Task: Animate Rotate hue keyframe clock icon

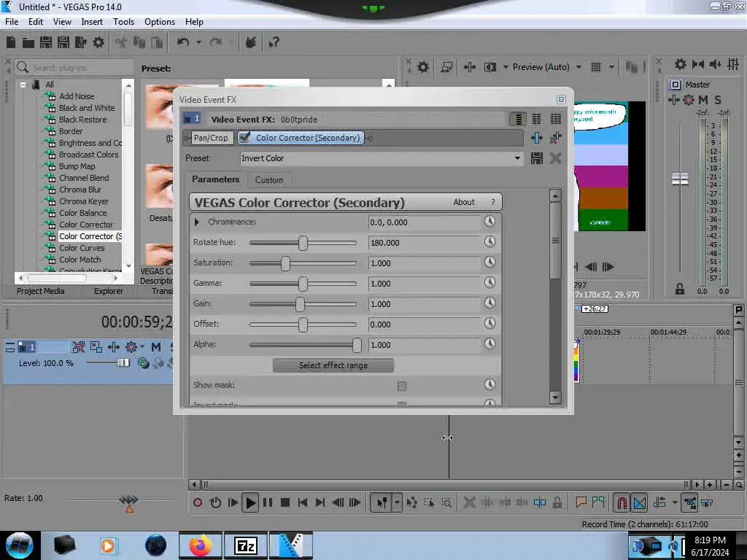Action: [x=489, y=242]
